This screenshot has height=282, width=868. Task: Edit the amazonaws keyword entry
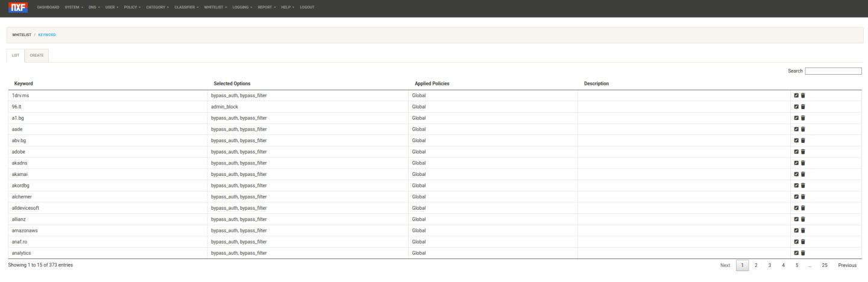pyautogui.click(x=796, y=230)
